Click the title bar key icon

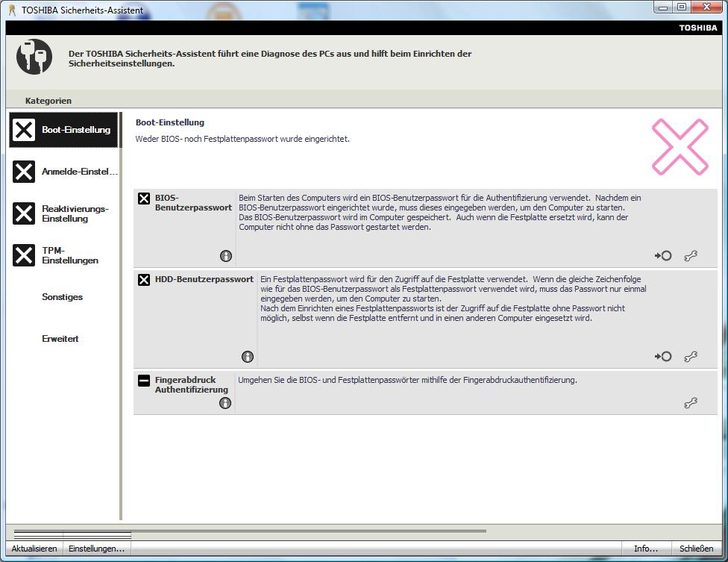(13, 10)
